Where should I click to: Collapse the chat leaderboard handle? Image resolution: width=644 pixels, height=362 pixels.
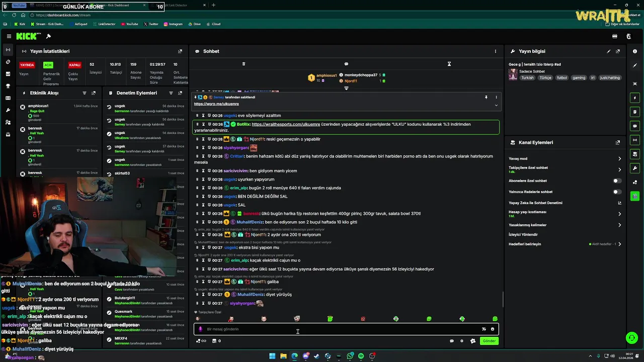click(x=346, y=88)
